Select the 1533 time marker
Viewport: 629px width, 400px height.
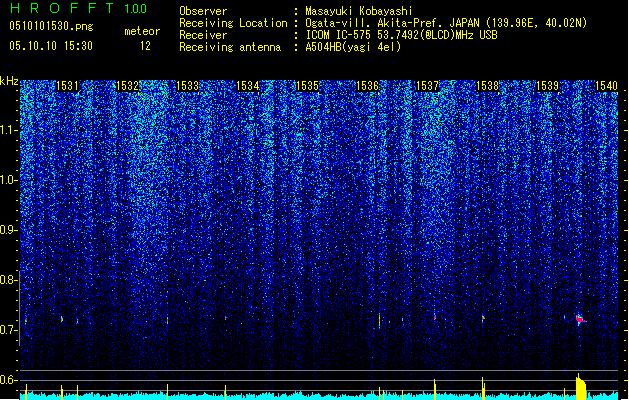coord(187,86)
